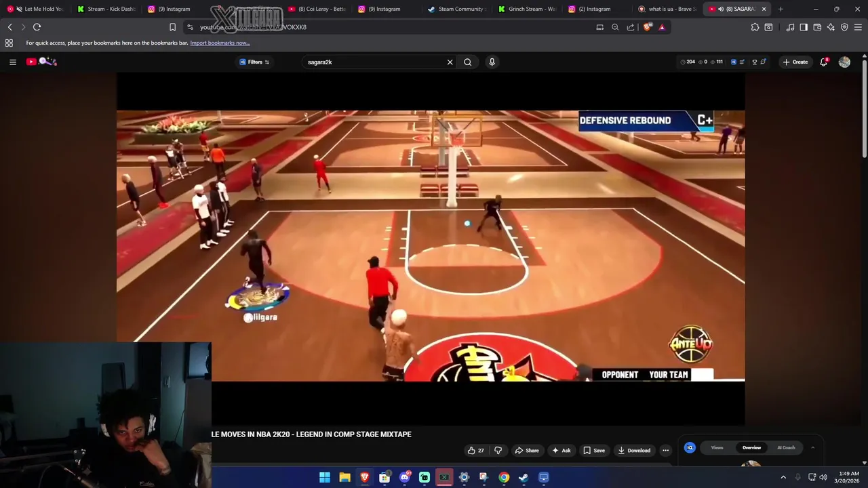Share page via address bar share icon
This screenshot has width=868, height=488.
coord(631,27)
